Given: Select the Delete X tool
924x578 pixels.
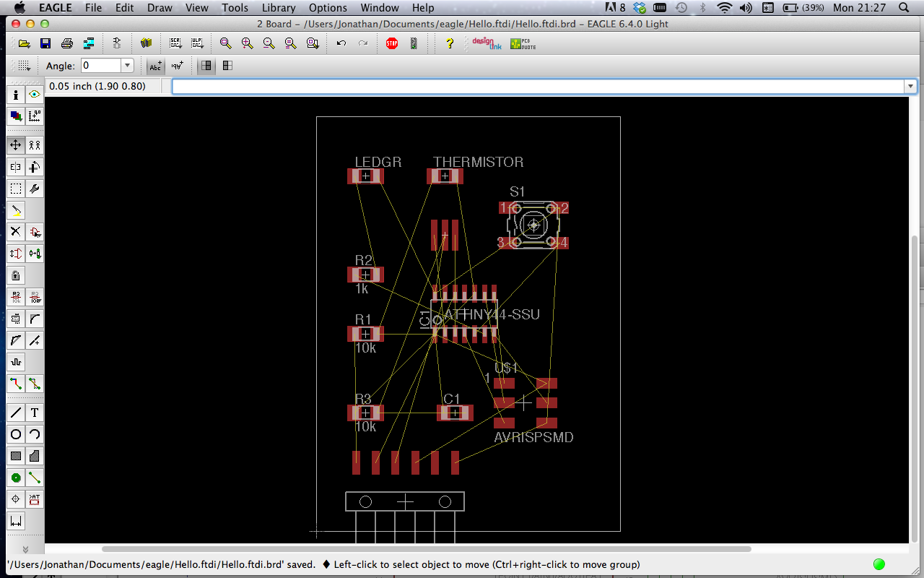Looking at the screenshot, I should (16, 232).
